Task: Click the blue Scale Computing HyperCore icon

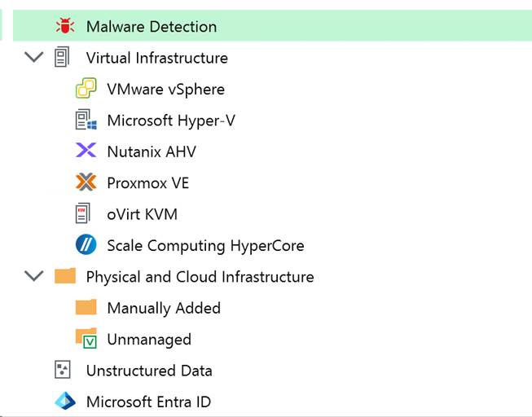Action: [86, 245]
